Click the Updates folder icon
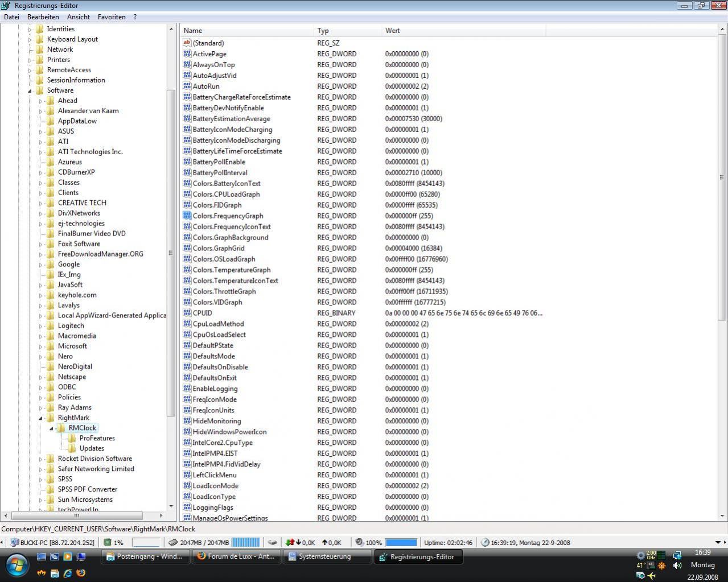 point(72,448)
